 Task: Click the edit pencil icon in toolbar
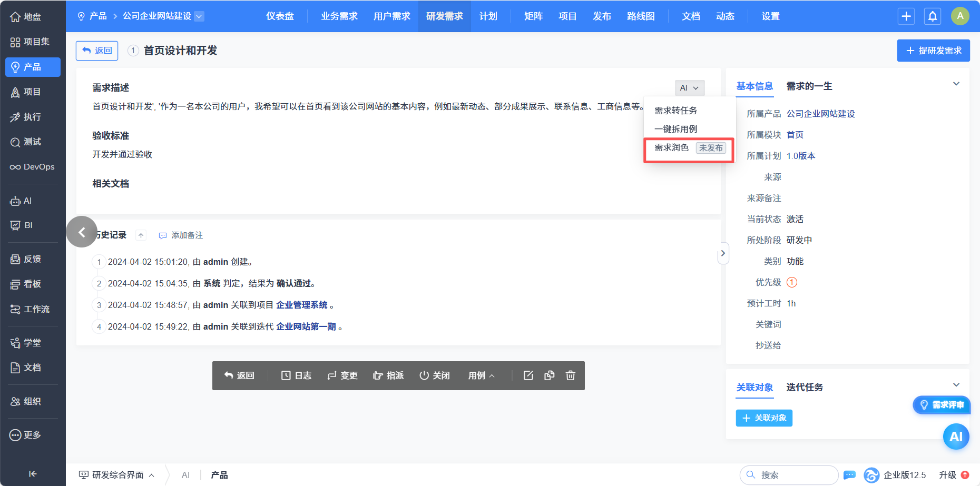(528, 375)
